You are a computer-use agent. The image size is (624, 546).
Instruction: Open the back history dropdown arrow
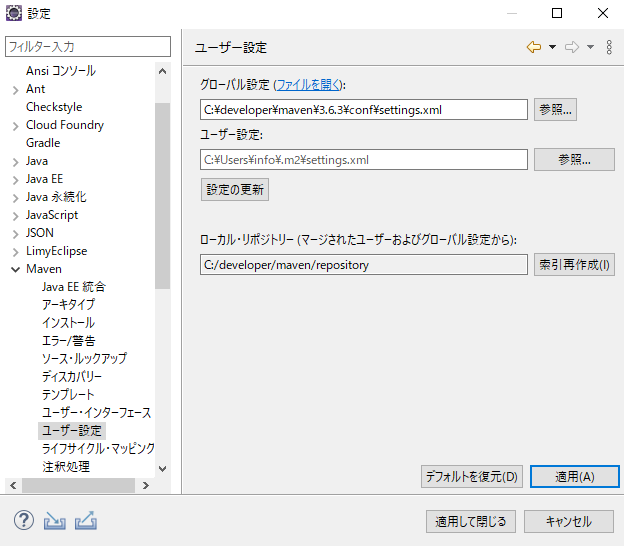click(x=552, y=47)
